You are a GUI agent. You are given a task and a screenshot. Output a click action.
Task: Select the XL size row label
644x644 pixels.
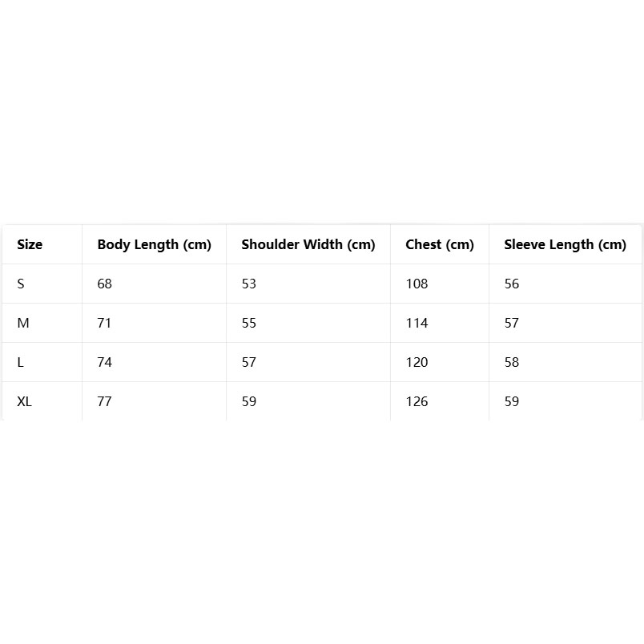[25, 401]
